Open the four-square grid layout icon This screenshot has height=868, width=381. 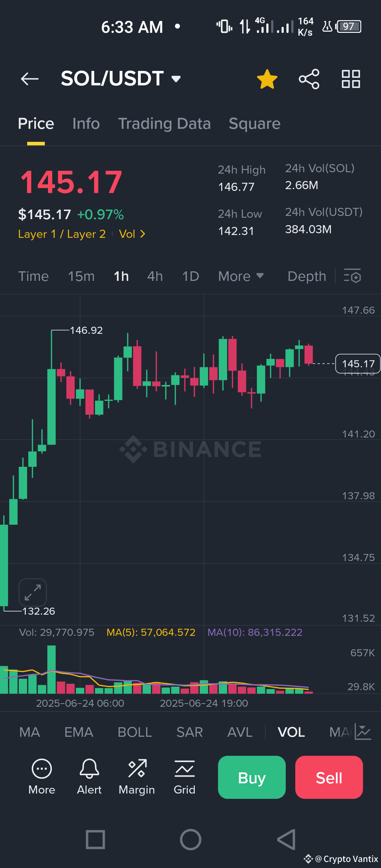click(x=351, y=79)
